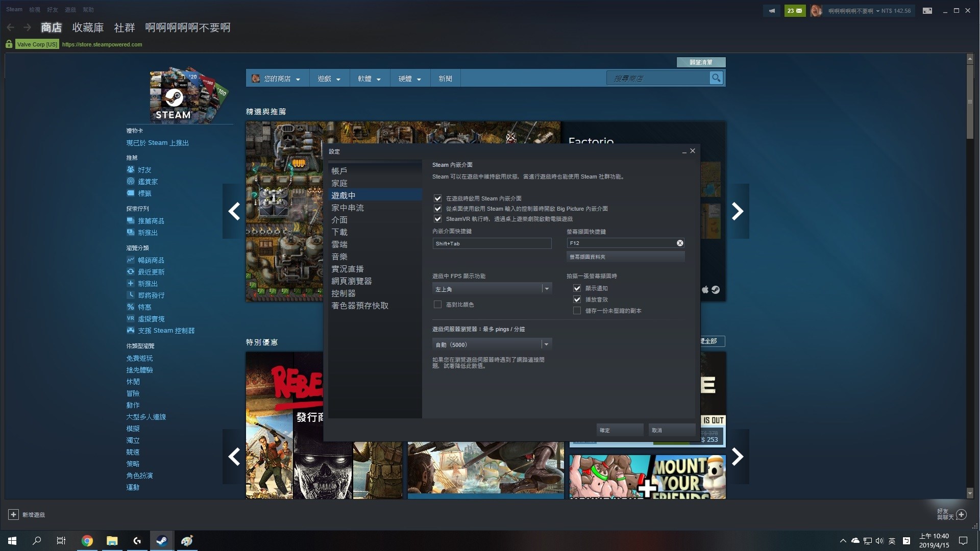Show previous special offers arrow
This screenshot has height=551, width=980.
[x=234, y=457]
